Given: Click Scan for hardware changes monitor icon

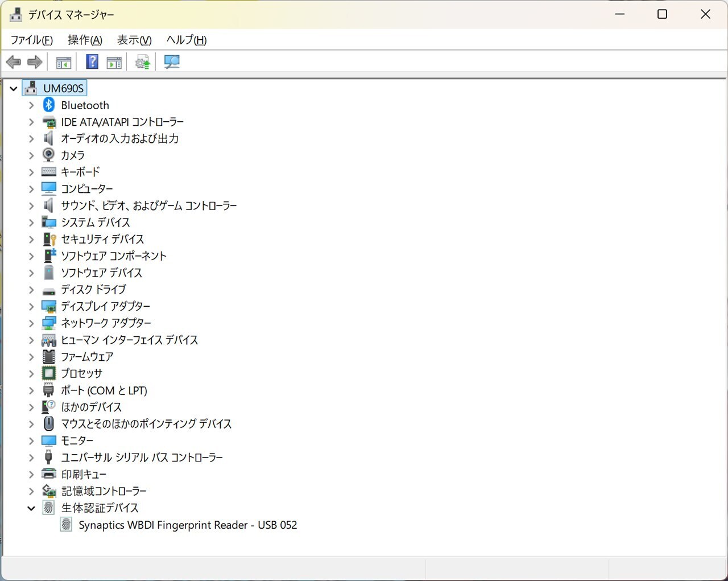Looking at the screenshot, I should [x=172, y=62].
